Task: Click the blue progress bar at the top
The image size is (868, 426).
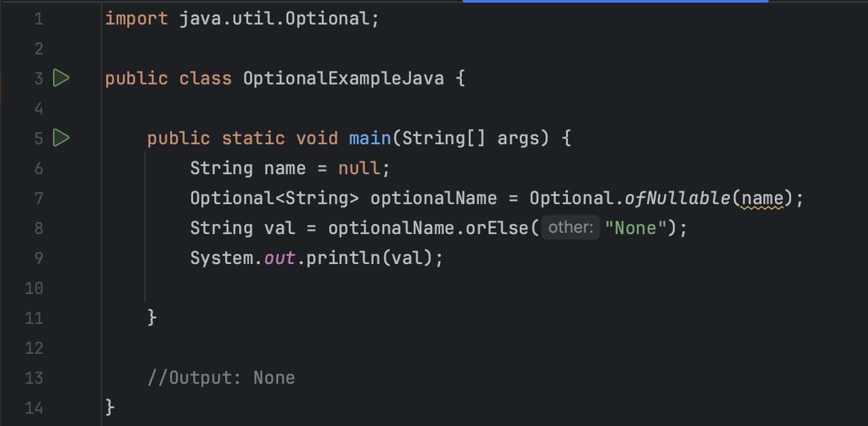Action: tap(616, 3)
